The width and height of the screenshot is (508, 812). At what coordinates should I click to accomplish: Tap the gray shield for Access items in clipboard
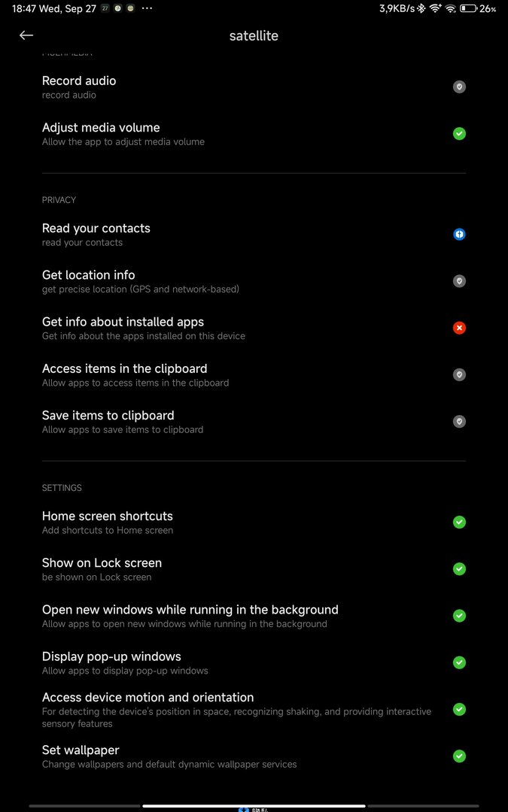point(459,374)
